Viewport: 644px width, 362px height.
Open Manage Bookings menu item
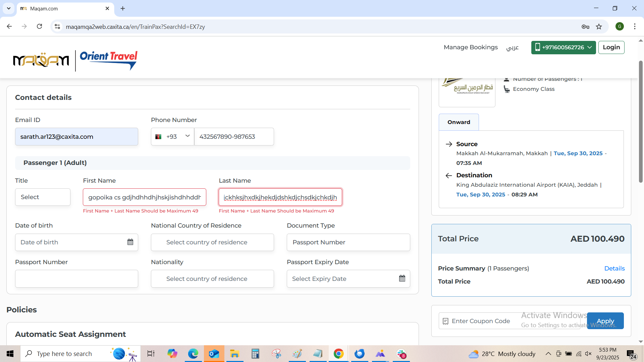(x=471, y=47)
